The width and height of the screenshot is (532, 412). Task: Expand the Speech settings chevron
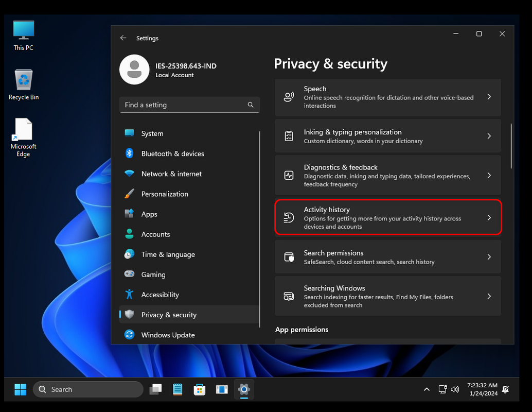pos(489,97)
